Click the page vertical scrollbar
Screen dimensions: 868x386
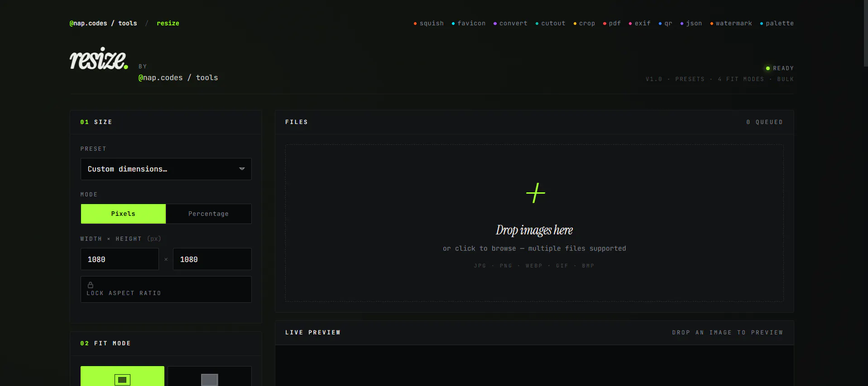866,33
